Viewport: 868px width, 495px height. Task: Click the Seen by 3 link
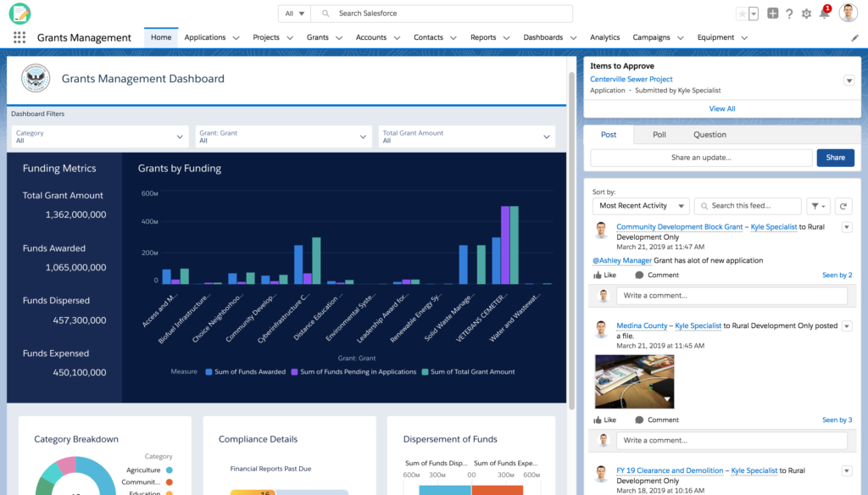pyautogui.click(x=837, y=420)
